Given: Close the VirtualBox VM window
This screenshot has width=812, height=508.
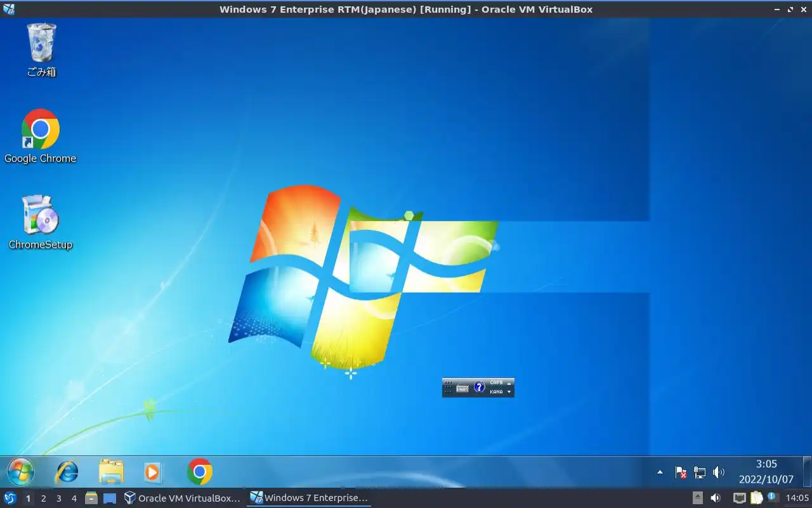Looking at the screenshot, I should pyautogui.click(x=803, y=10).
